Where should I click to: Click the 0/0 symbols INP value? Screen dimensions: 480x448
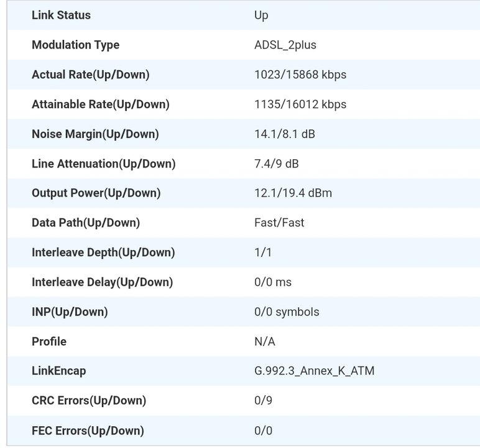(287, 312)
